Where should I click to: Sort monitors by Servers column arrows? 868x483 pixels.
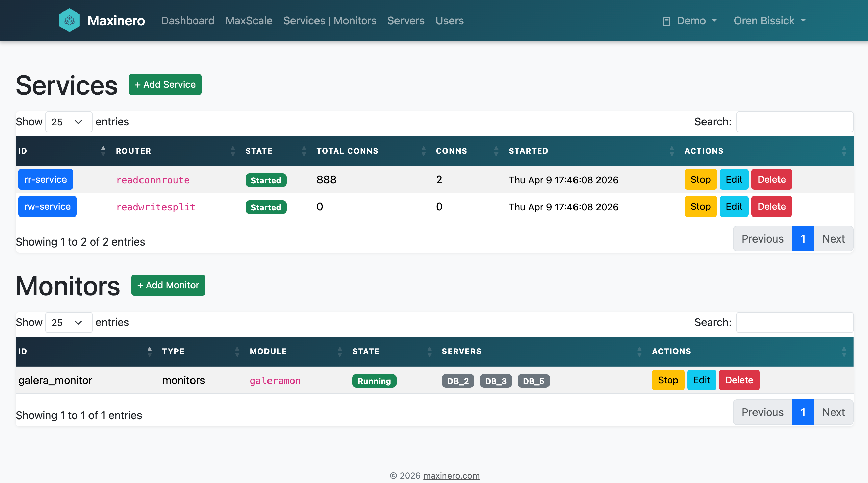pyautogui.click(x=639, y=351)
